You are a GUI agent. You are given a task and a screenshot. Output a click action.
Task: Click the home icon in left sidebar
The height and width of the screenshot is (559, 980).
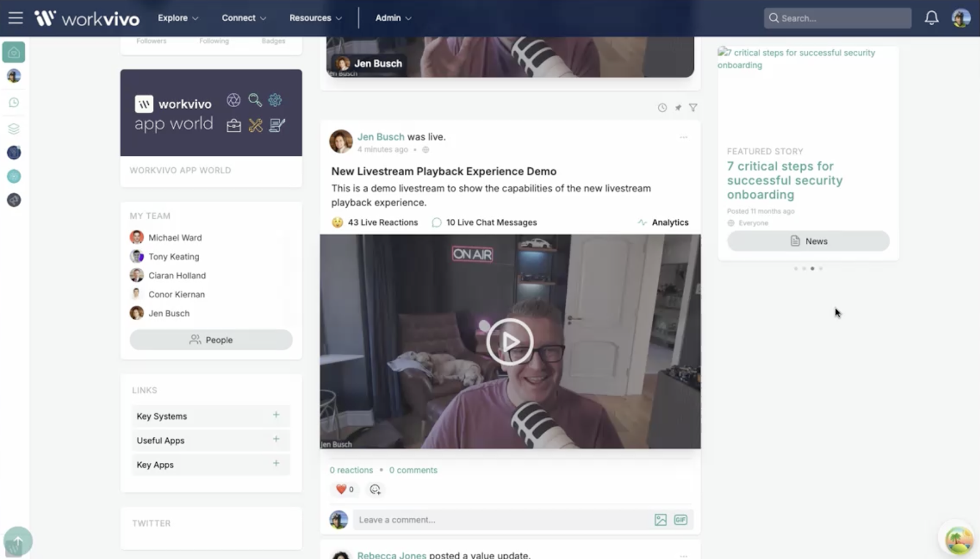point(13,53)
